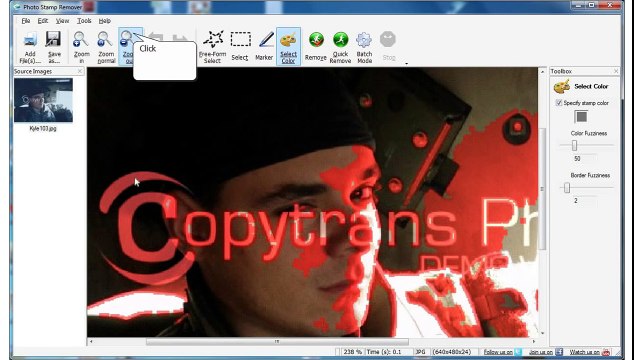The width and height of the screenshot is (634, 360).
Task: Click Border Fuzziness value 2
Action: [576, 201]
